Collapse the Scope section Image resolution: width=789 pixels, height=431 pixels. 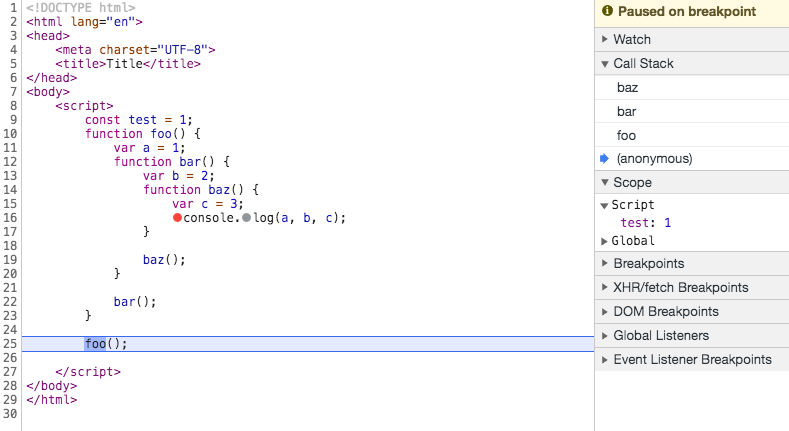(692, 182)
